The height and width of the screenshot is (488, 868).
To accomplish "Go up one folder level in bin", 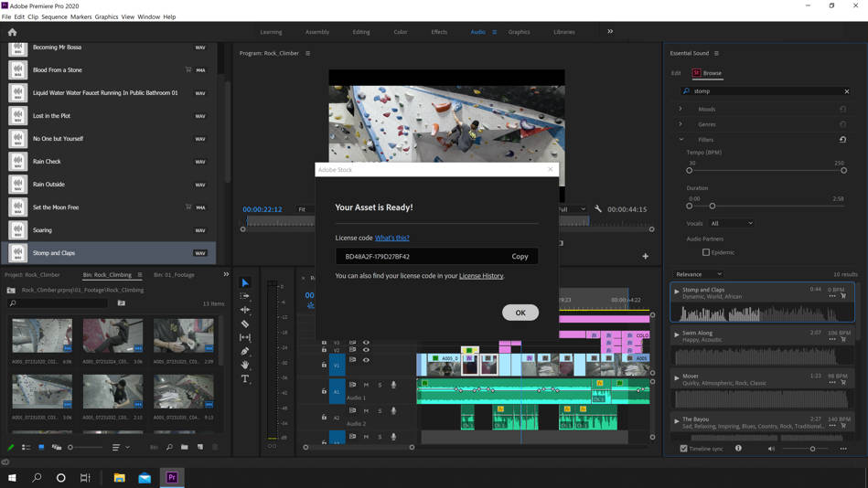I will 11,290.
